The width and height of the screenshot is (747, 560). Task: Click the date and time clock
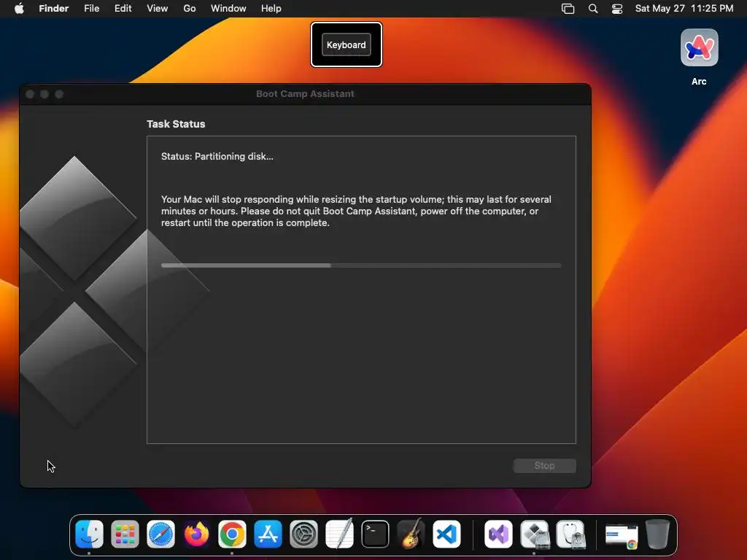tap(684, 9)
